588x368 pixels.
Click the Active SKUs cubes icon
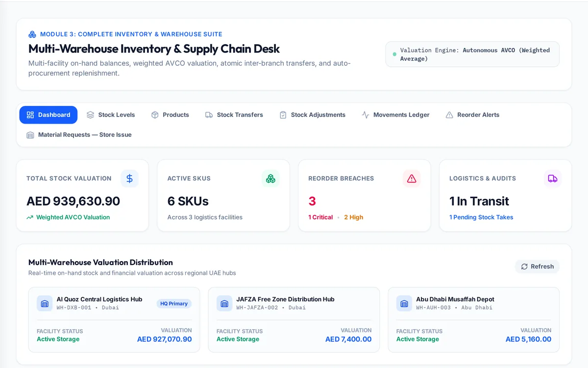click(x=270, y=179)
